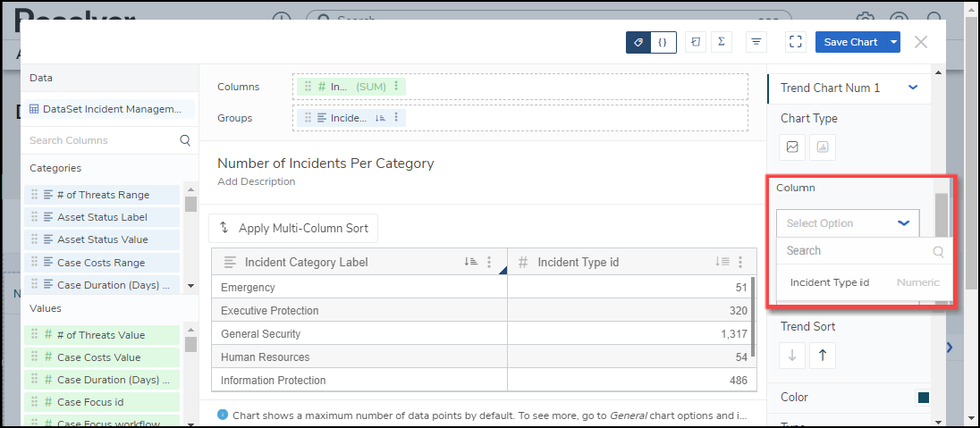
Task: Toggle sort on Incident Category Label column
Action: click(x=470, y=262)
